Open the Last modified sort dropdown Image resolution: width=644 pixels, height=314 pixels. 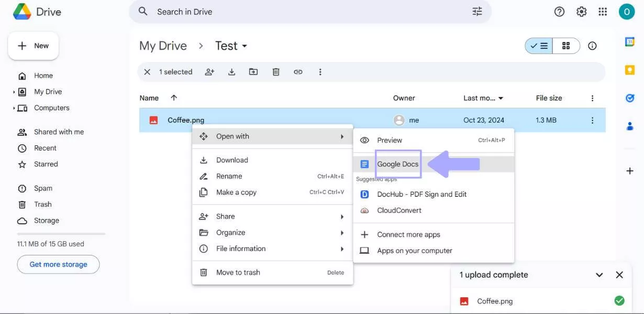[x=500, y=97]
